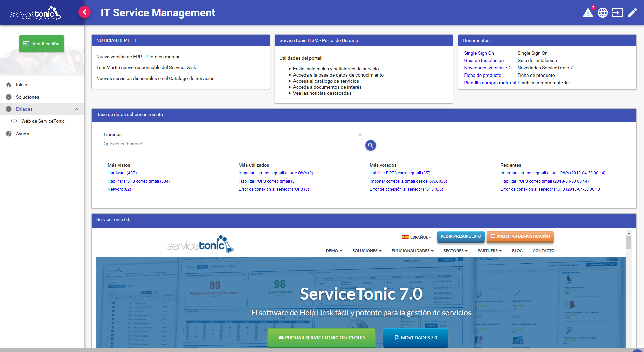Image resolution: width=644 pixels, height=352 pixels.
Task: Collapse sidebar with red back arrow
Action: point(85,12)
